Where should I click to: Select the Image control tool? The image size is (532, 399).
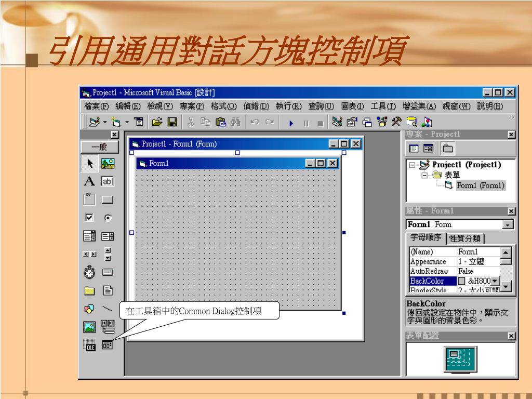[x=89, y=327]
